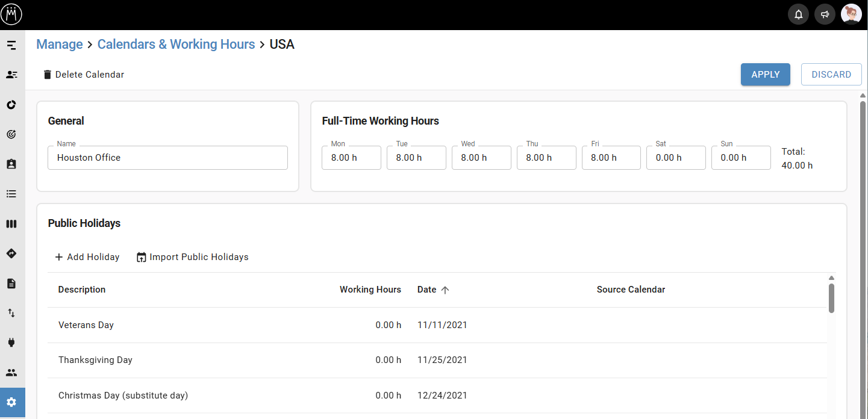This screenshot has height=419, width=868.
Task: Click the target goals sidebar icon
Action: tap(11, 134)
